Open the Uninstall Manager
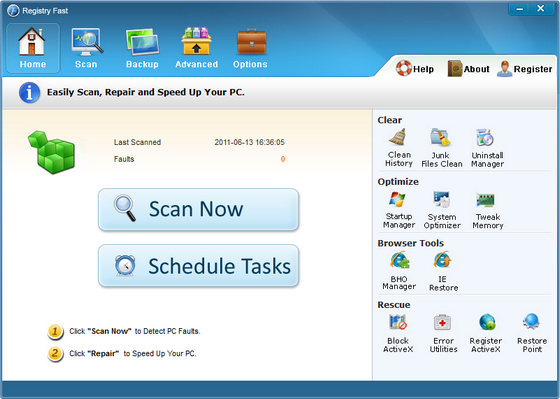Screen dimensions: 560x399 [487, 148]
